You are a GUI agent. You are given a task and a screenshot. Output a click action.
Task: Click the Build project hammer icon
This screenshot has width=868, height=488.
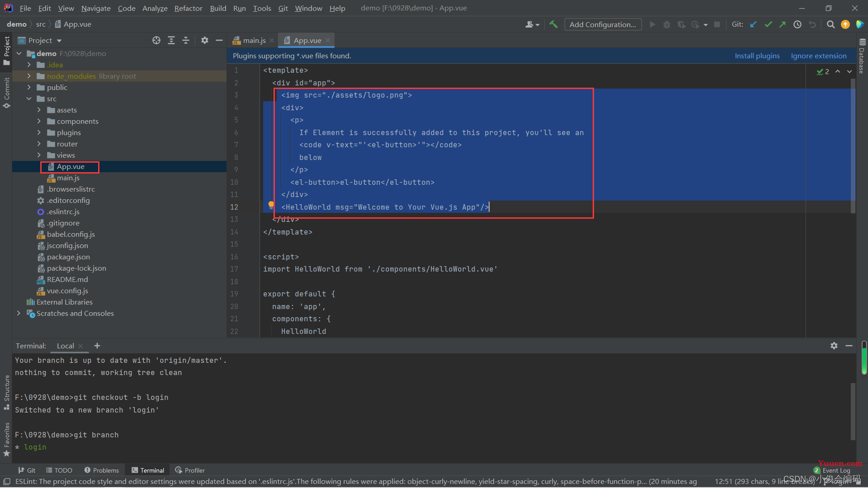click(x=554, y=24)
